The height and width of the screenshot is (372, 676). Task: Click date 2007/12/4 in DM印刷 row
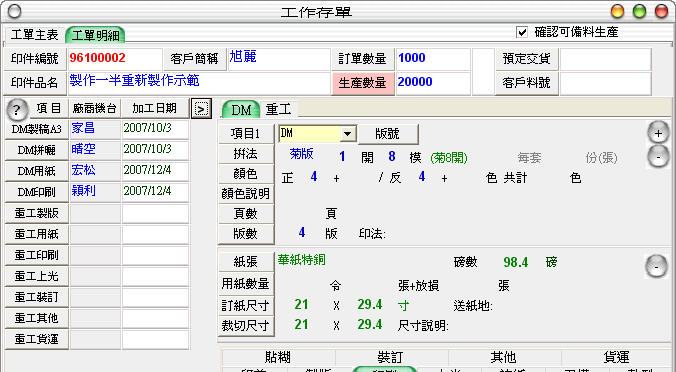[155, 192]
